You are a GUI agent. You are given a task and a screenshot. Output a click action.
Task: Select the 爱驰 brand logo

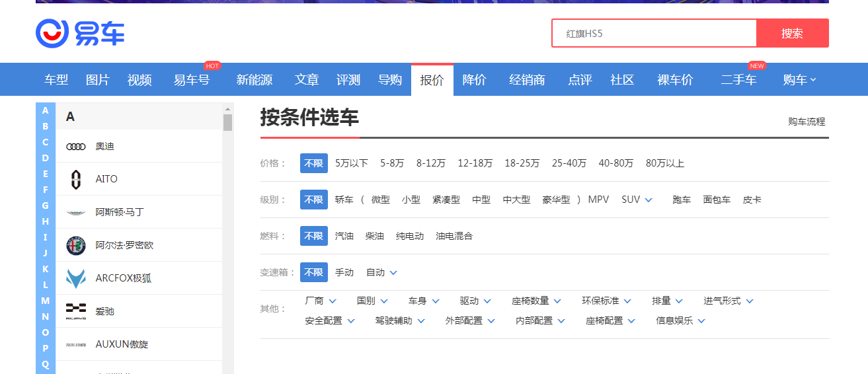coord(76,311)
